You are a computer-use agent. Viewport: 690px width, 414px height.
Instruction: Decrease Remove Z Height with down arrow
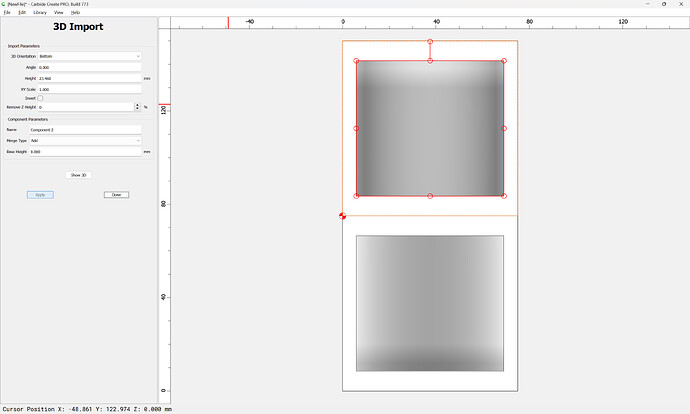click(137, 109)
